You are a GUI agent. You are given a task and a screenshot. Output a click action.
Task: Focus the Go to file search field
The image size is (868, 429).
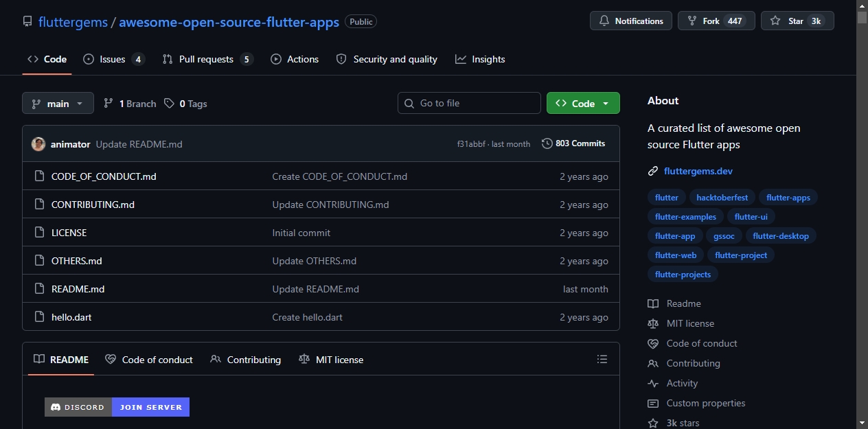469,103
